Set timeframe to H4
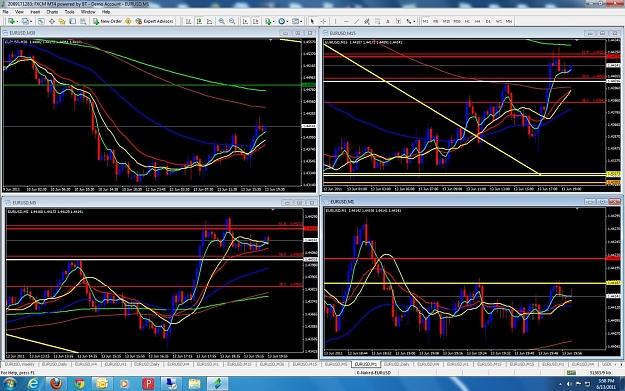 point(478,21)
